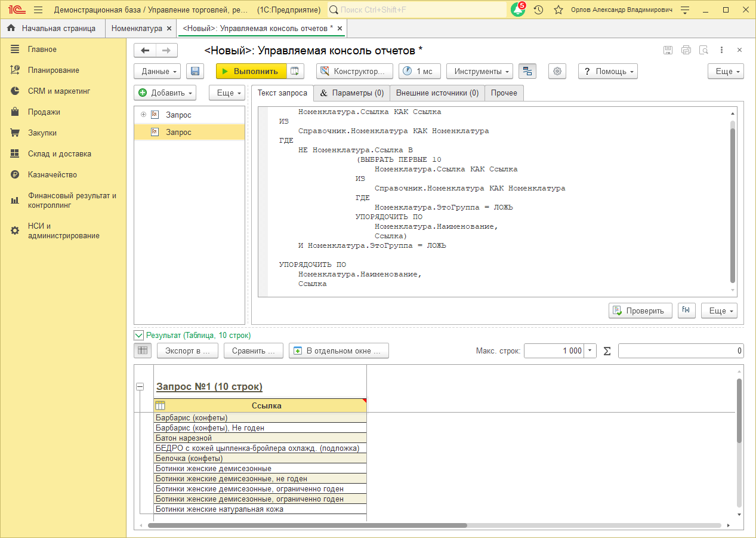Open the Данные dropdown menu

click(157, 71)
